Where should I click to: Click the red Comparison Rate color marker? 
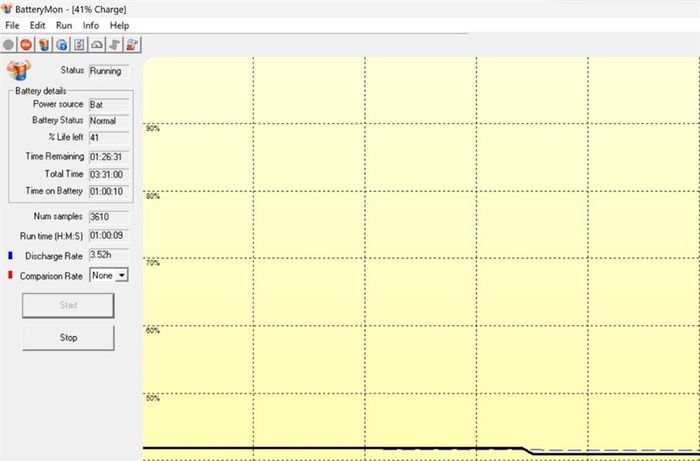9,274
